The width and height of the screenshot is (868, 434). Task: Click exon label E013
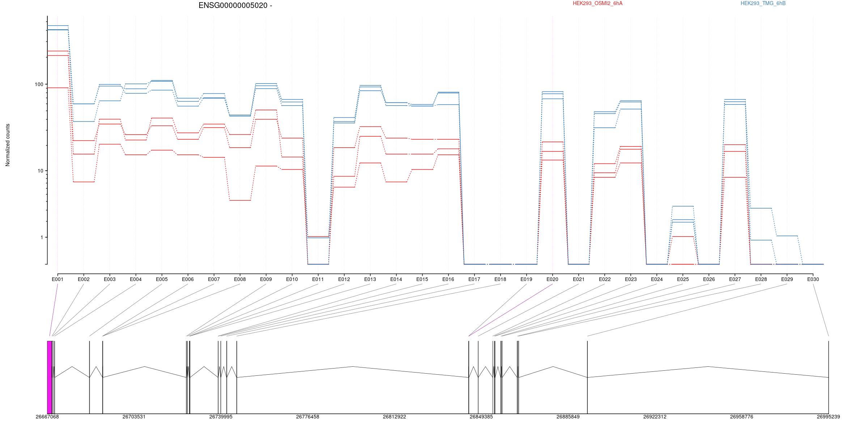(370, 279)
